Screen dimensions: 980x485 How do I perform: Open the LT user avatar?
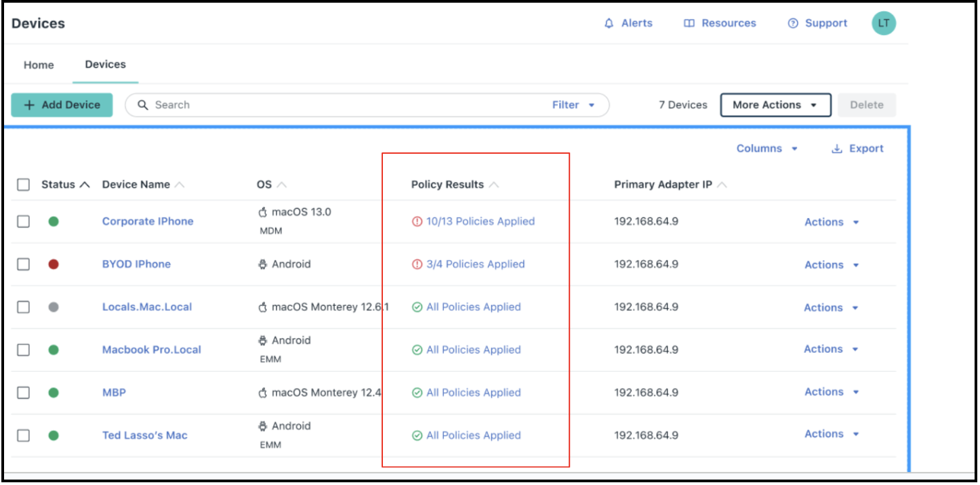point(883,24)
